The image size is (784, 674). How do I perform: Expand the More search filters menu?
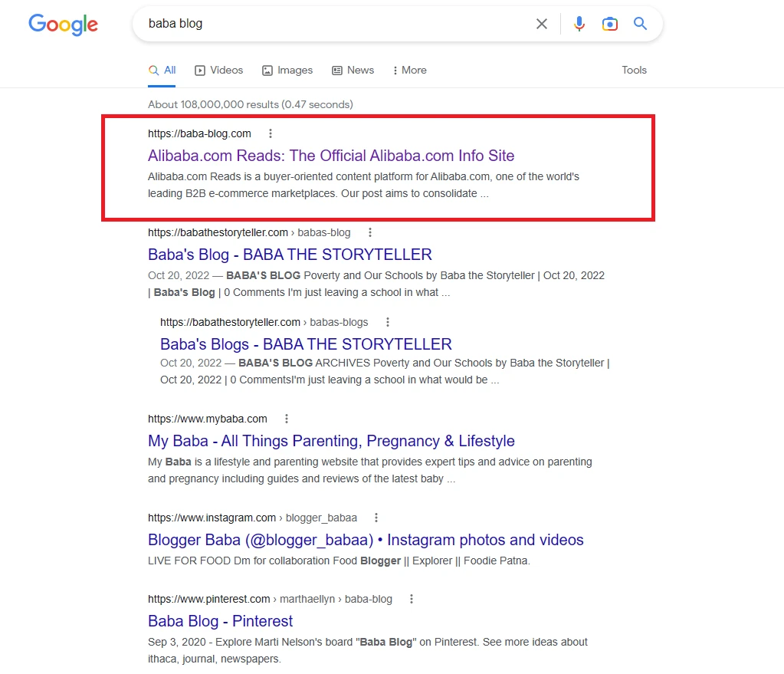coord(409,70)
